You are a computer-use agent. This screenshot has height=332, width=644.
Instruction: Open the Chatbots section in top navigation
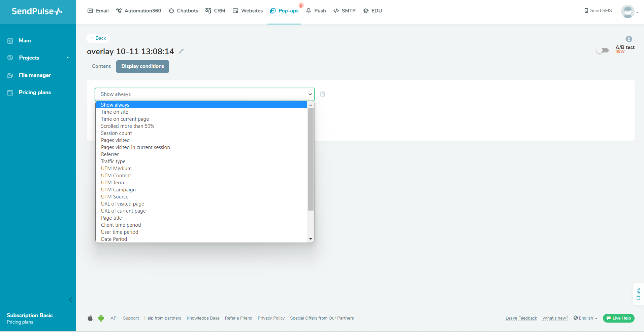(184, 11)
